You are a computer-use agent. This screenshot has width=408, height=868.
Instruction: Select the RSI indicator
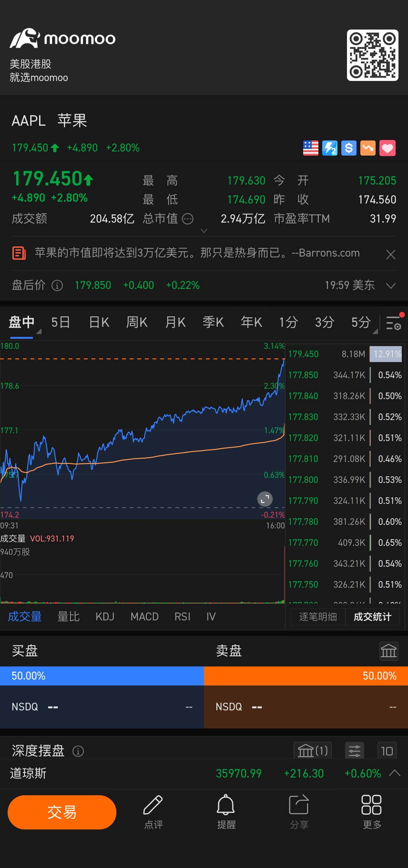pyautogui.click(x=182, y=617)
